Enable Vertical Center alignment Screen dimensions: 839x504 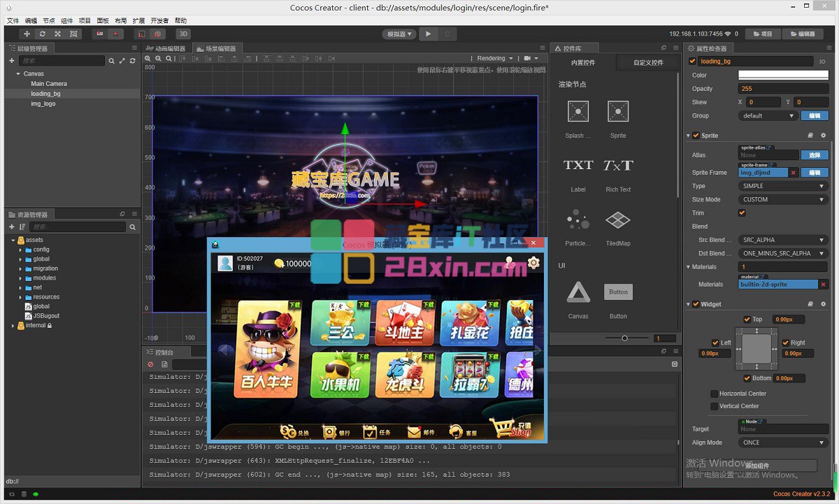coord(714,406)
